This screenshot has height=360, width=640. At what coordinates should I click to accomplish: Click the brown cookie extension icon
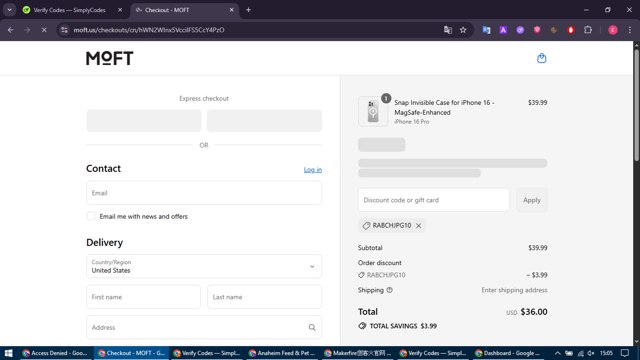[553, 30]
